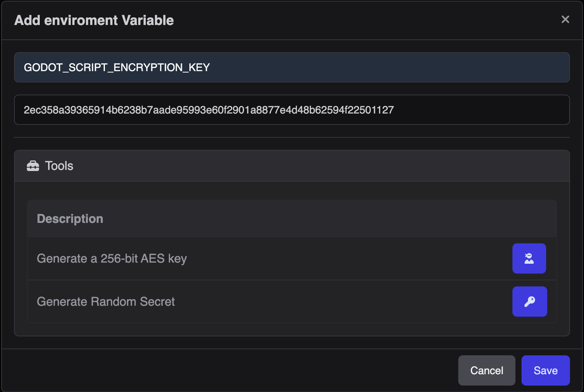Screen dimensions: 584x392
Task: Close the Add enviroment Variable dialog
Action: coord(565,19)
